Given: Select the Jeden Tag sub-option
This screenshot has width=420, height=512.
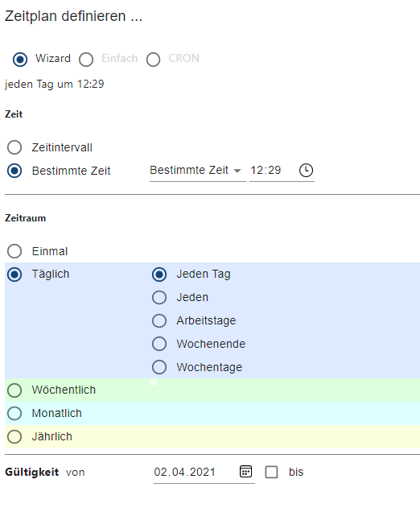Looking at the screenshot, I should click(159, 275).
